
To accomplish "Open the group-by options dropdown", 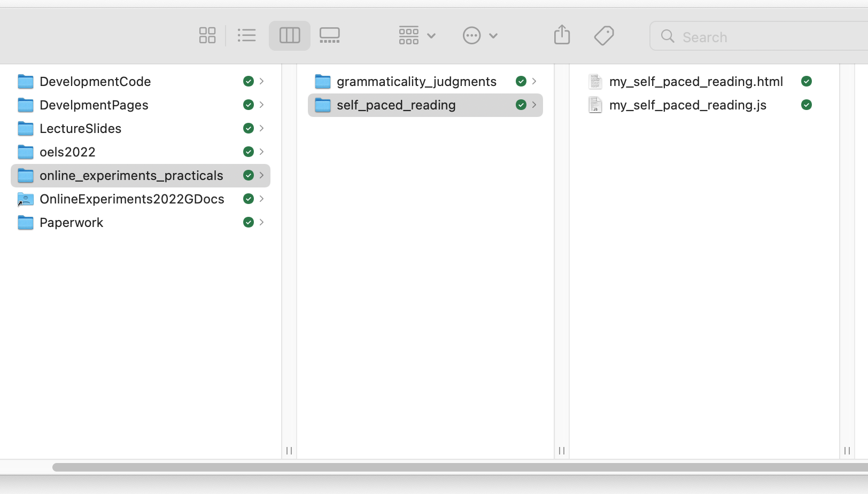I will click(x=417, y=36).
